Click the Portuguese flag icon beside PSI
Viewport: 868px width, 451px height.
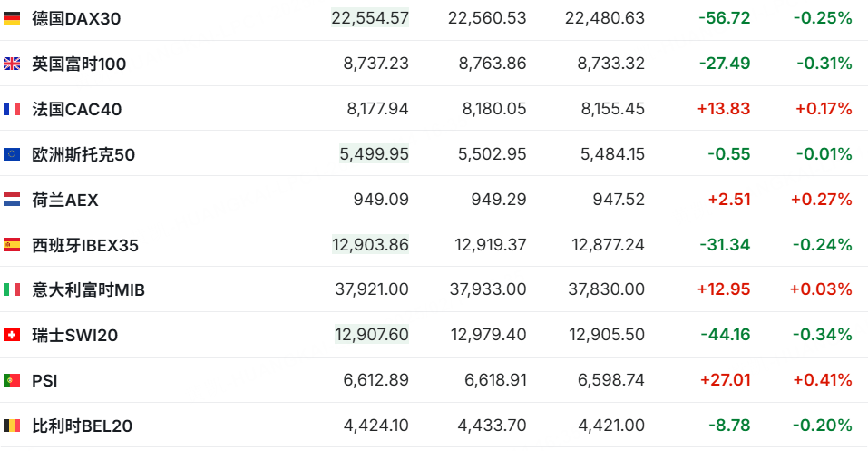[12, 380]
